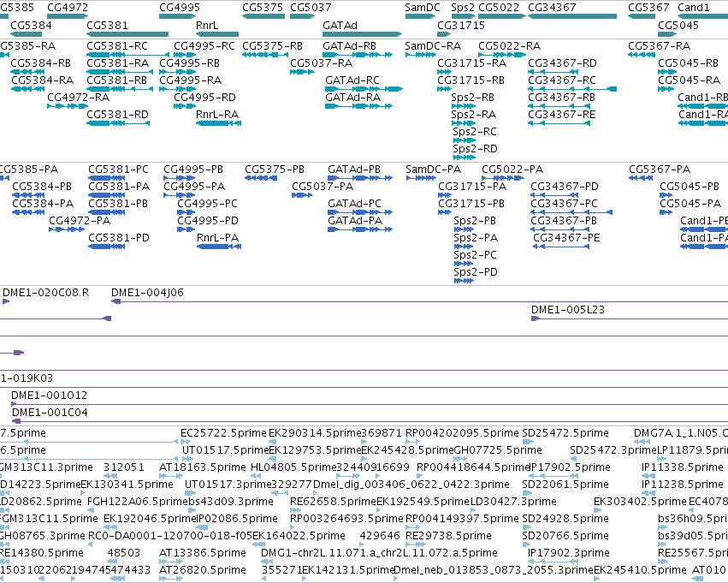Open the Sps2 gene label
This screenshot has height=583, width=728.
click(x=463, y=8)
